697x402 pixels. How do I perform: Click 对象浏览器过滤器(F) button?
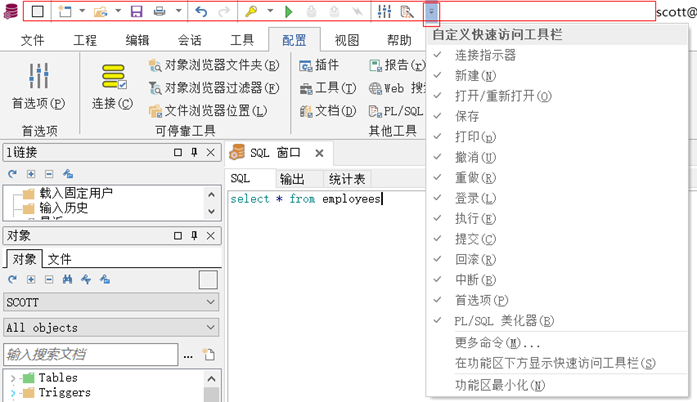pyautogui.click(x=214, y=88)
